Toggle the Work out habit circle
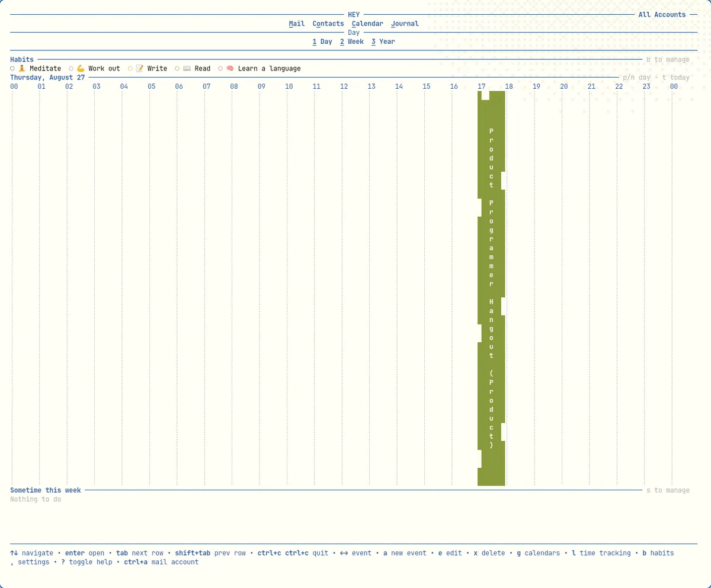Viewport: 711px width, 588px height. [71, 69]
